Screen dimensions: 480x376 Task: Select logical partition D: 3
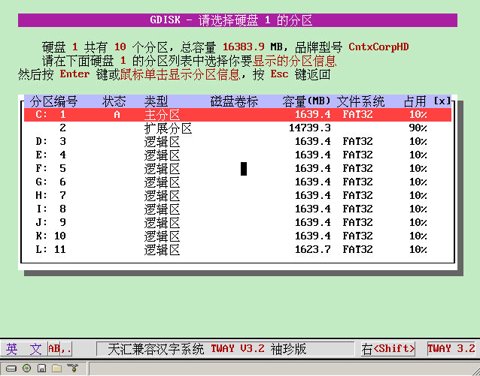238,142
